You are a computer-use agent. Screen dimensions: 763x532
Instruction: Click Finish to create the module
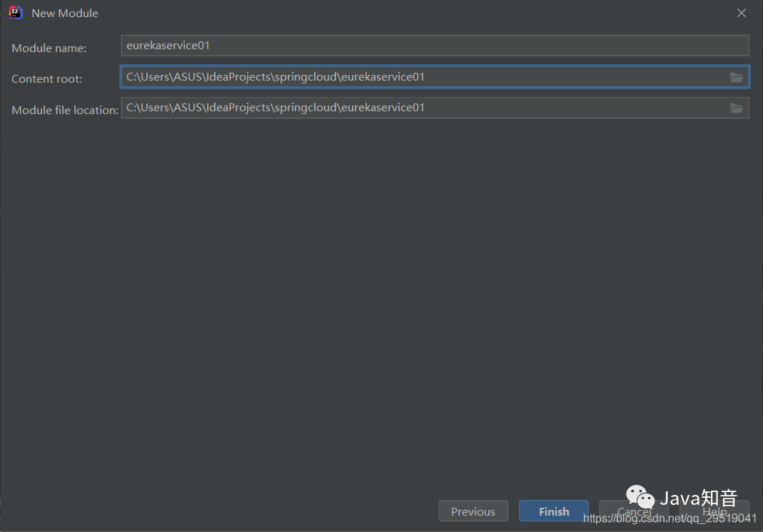click(x=554, y=511)
